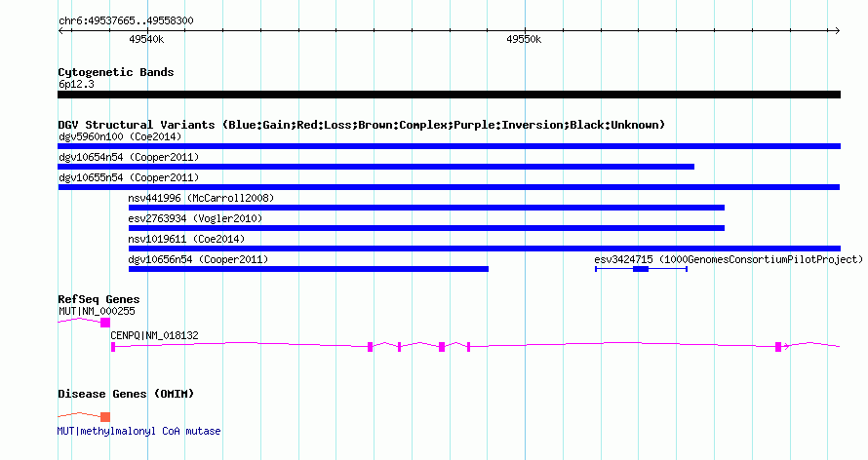Screen dimensions: 868x460
Task: Click the nsv441996 (McCarroll2008) variant bar
Action: point(426,208)
